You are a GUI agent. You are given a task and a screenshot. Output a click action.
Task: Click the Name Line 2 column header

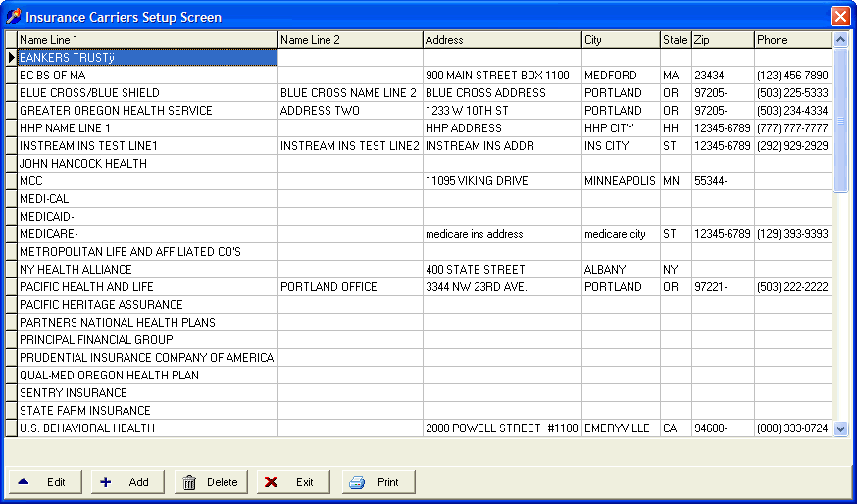pos(350,40)
